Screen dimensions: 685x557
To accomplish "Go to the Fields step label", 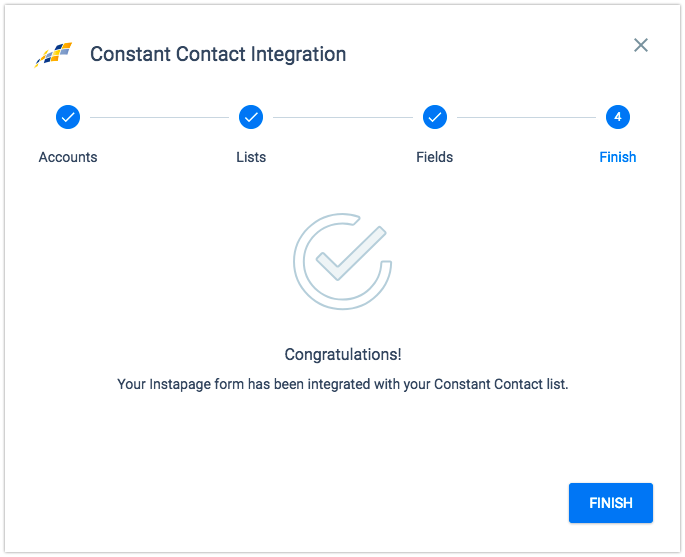I will [435, 157].
